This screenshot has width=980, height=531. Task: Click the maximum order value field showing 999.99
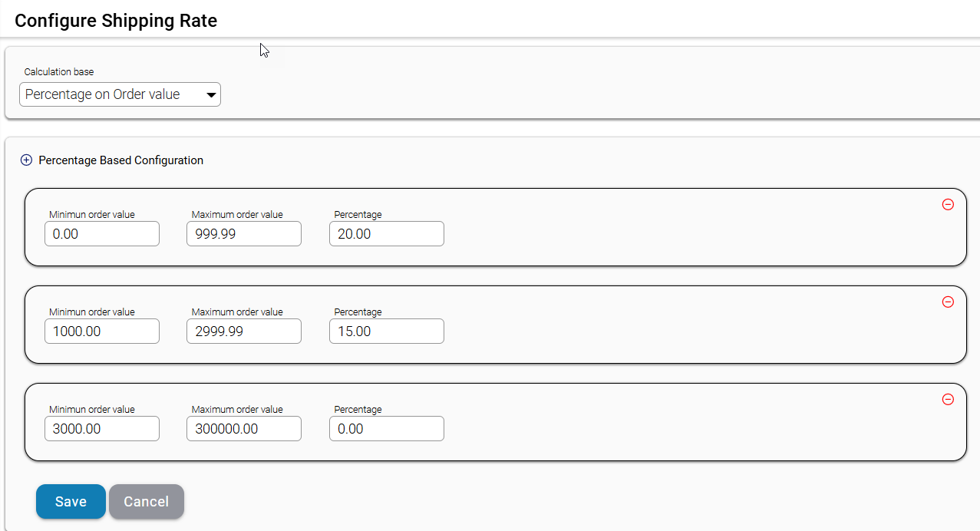243,234
